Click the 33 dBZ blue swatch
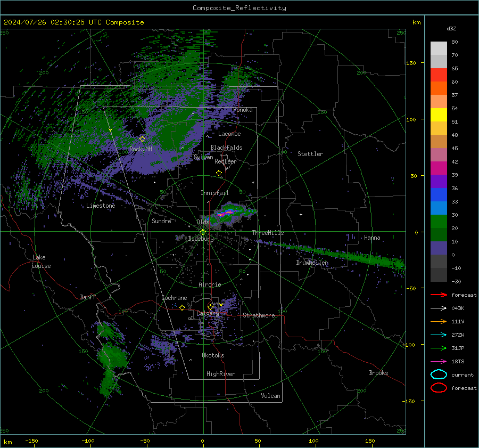Image resolution: width=479 pixels, height=448 pixels. point(439,195)
